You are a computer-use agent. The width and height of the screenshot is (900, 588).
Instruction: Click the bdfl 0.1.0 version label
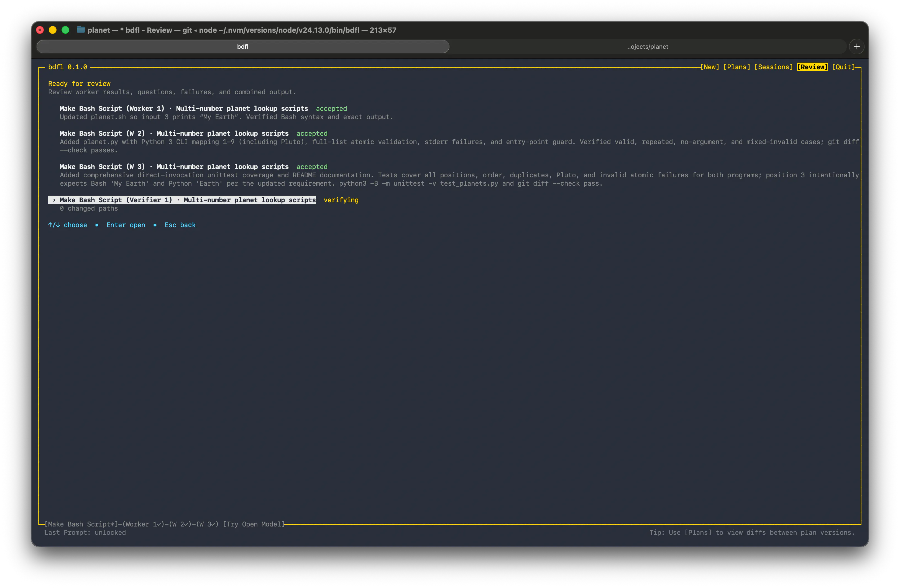coord(68,67)
